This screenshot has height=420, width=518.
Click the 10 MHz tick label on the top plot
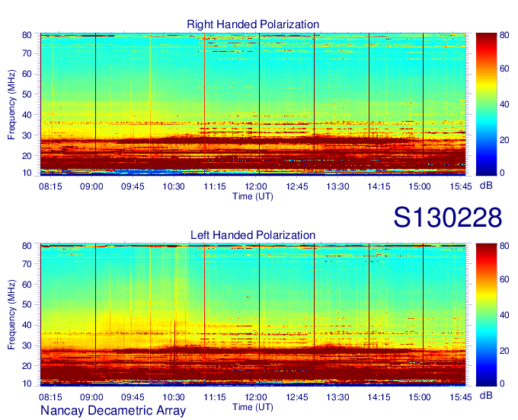[x=27, y=173]
